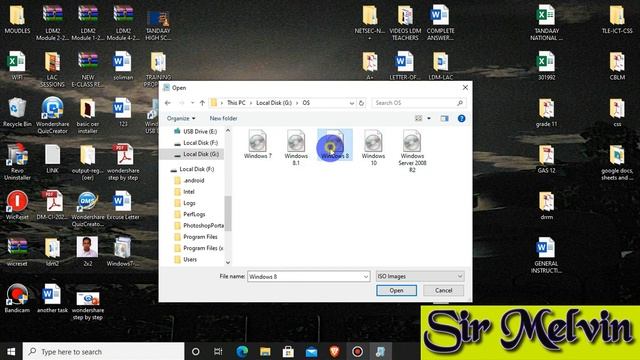The width and height of the screenshot is (640, 360).
Task: Select the GENERAL INSTRUCTI... Word document
Action: point(546,256)
